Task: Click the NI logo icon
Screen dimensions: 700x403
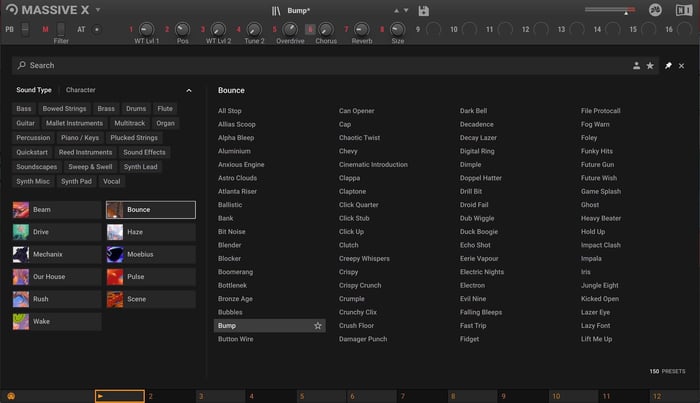Action: pos(683,10)
